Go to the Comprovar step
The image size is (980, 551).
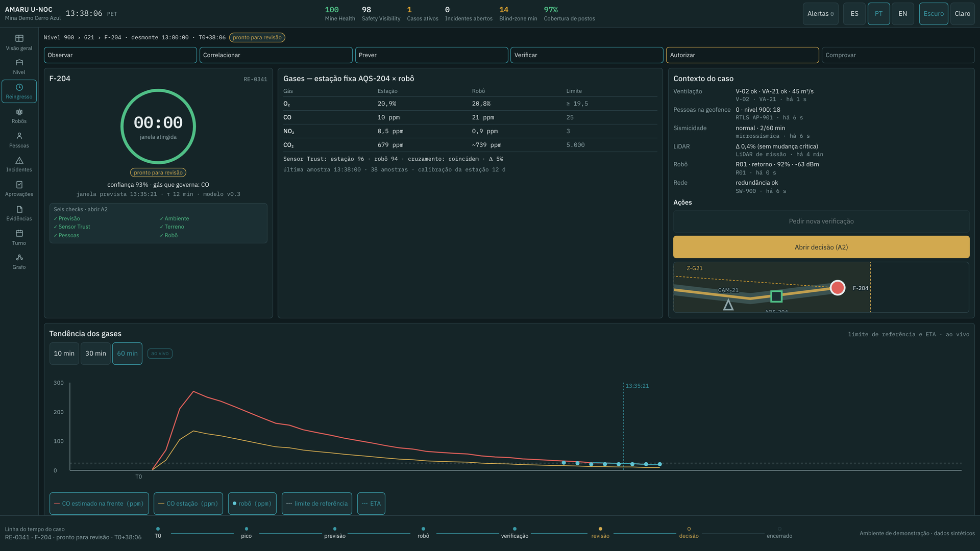coord(898,55)
